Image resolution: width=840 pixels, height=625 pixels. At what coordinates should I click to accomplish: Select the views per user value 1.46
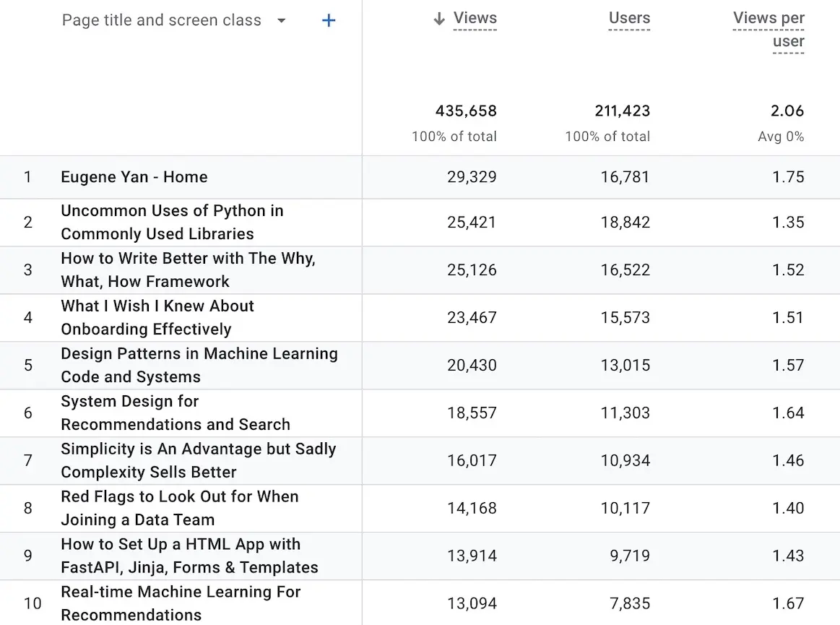point(788,460)
